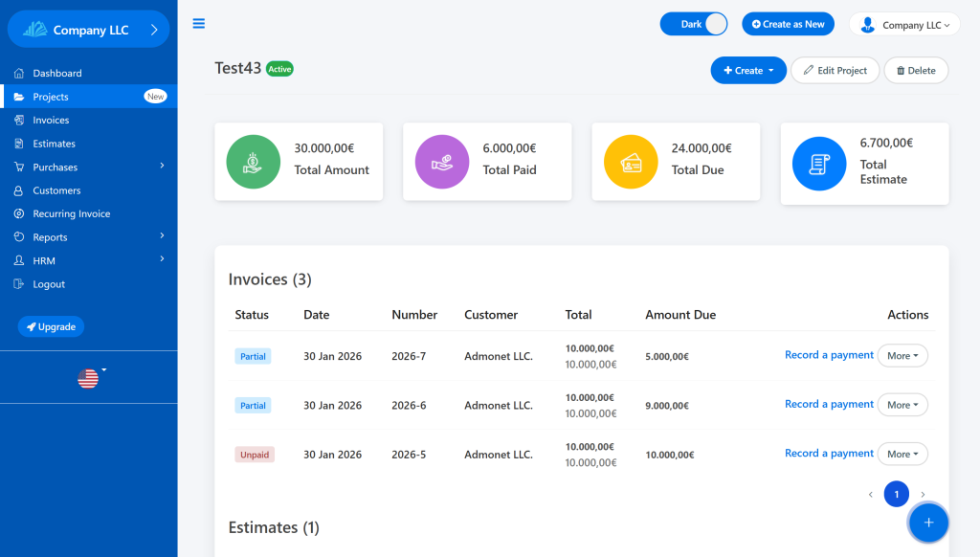Open More dropdown for invoice 2026-7

tap(902, 355)
